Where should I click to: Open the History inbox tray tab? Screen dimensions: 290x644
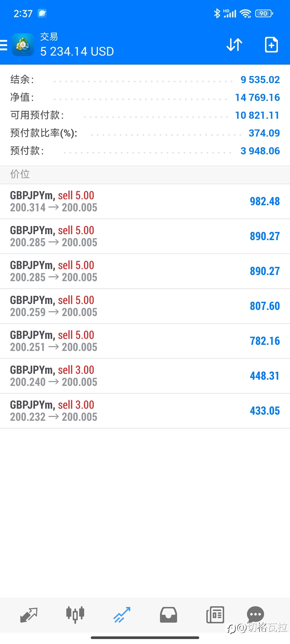coord(168,615)
